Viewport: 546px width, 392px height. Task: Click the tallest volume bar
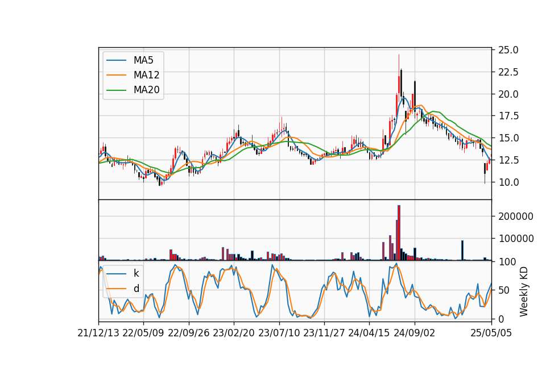coord(399,233)
